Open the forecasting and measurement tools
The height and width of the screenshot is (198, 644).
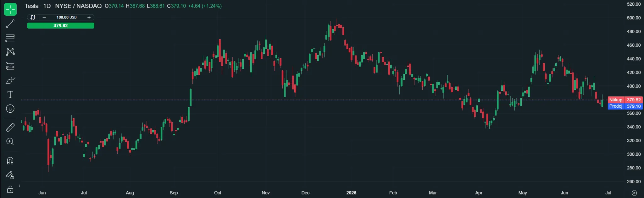[x=10, y=66]
